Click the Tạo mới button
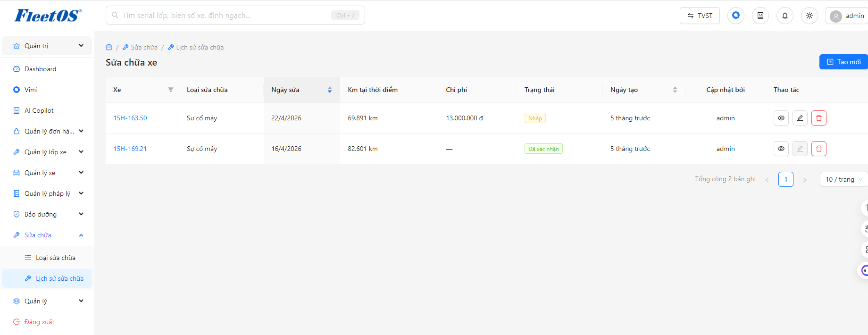Viewport: 868px width, 335px height. [844, 62]
